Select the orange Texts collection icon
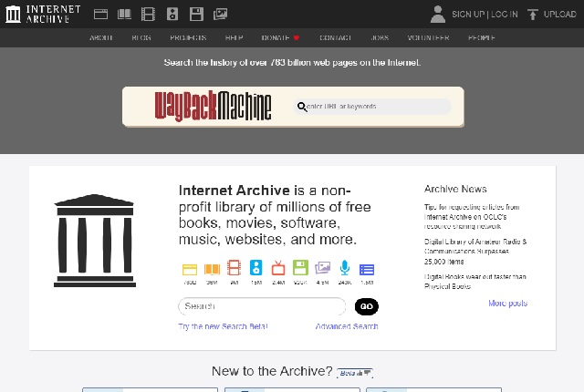This screenshot has width=584, height=392. 212,269
